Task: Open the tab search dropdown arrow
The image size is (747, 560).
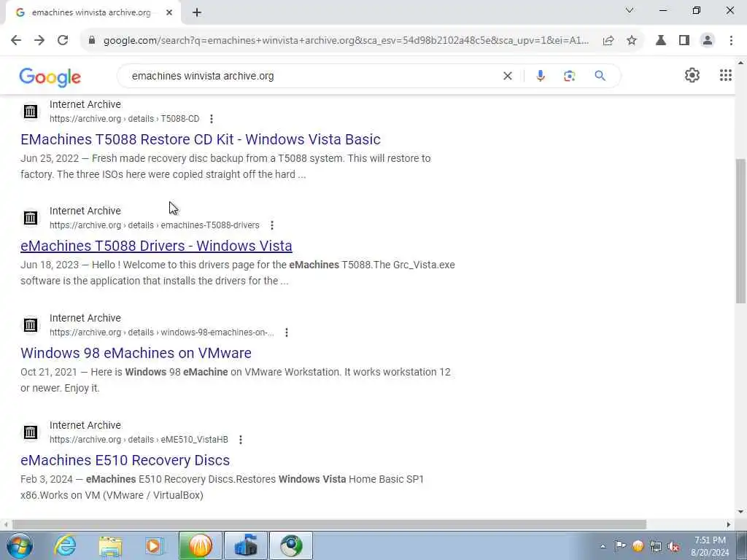Action: [x=630, y=10]
